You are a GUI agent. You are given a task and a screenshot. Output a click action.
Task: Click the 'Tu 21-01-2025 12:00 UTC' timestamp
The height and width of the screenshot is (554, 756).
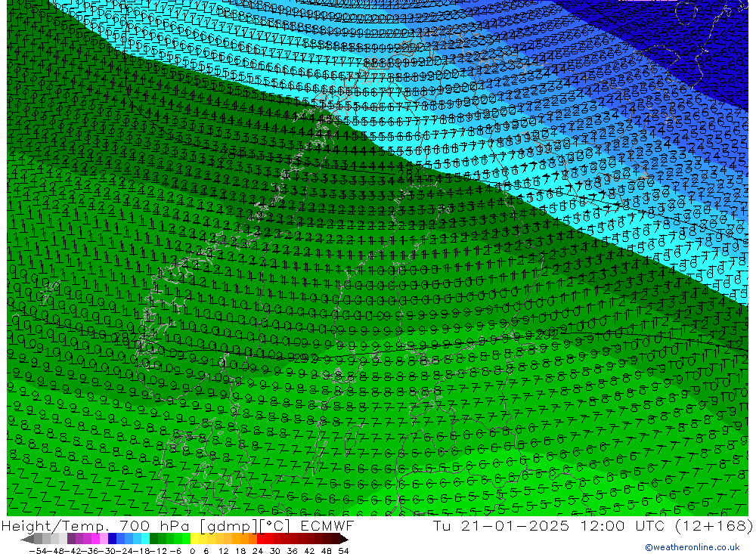point(549,525)
